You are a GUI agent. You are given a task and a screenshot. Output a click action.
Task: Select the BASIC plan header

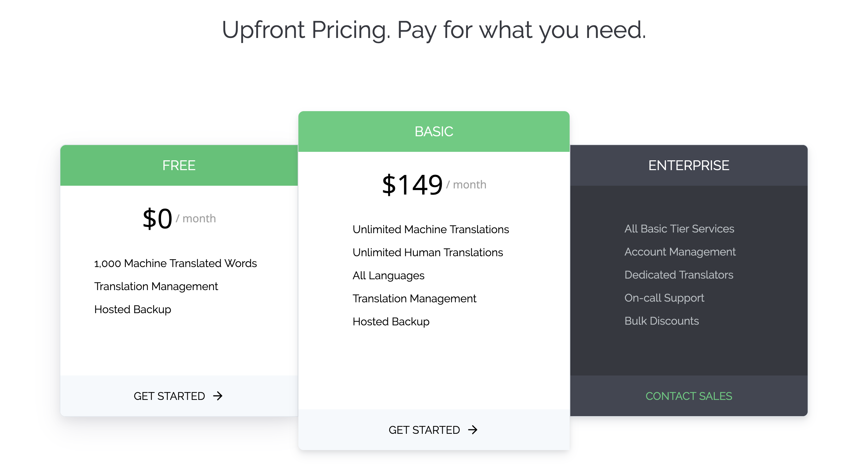(x=434, y=131)
